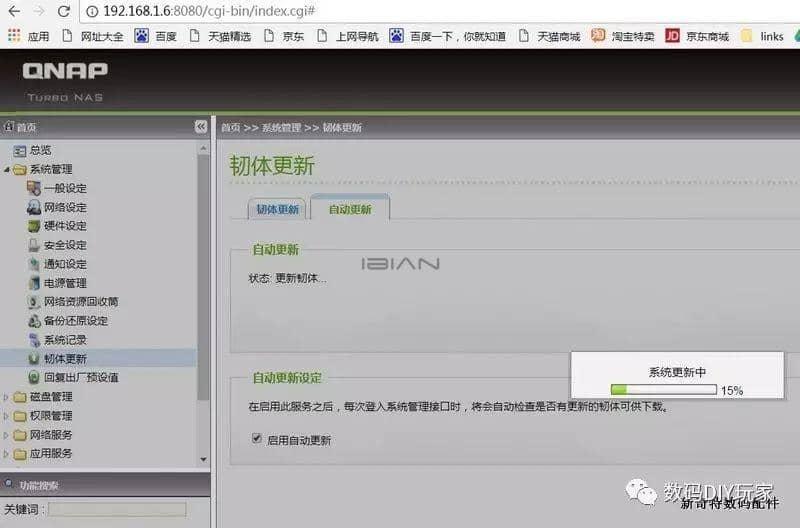Viewport: 800px width, 528px height.
Task: Open 安全设定 security lock icon
Action: [x=34, y=245]
